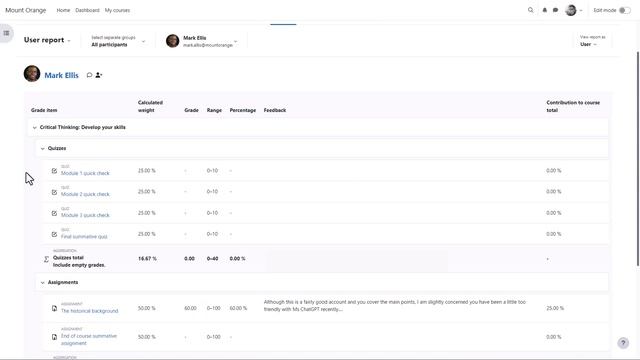
Task: Click the Module 3 quick check quiz icon
Action: coord(54,213)
